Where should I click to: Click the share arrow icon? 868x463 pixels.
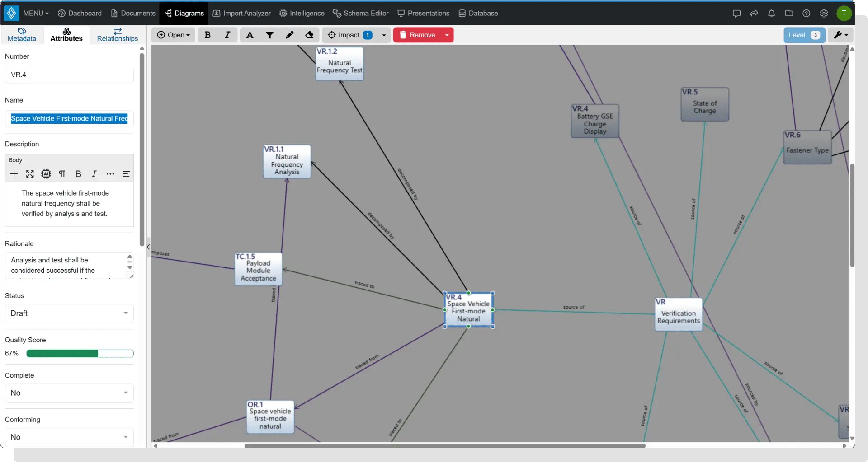[x=754, y=13]
